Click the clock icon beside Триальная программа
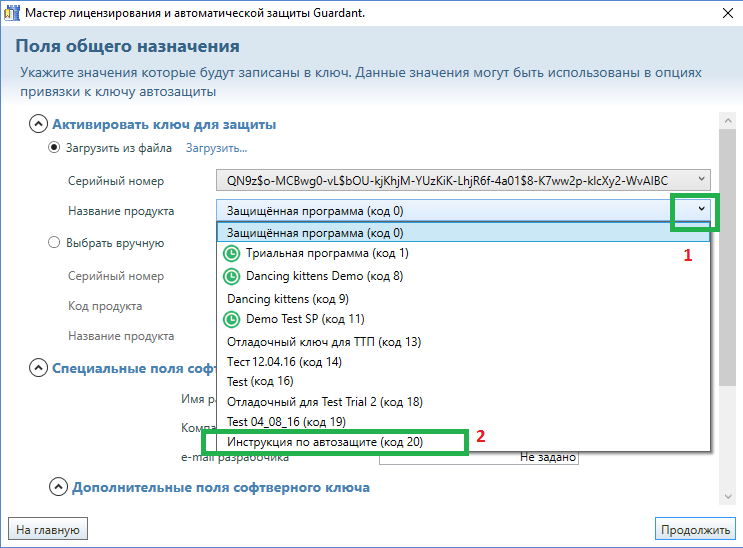The height and width of the screenshot is (548, 743). point(231,254)
